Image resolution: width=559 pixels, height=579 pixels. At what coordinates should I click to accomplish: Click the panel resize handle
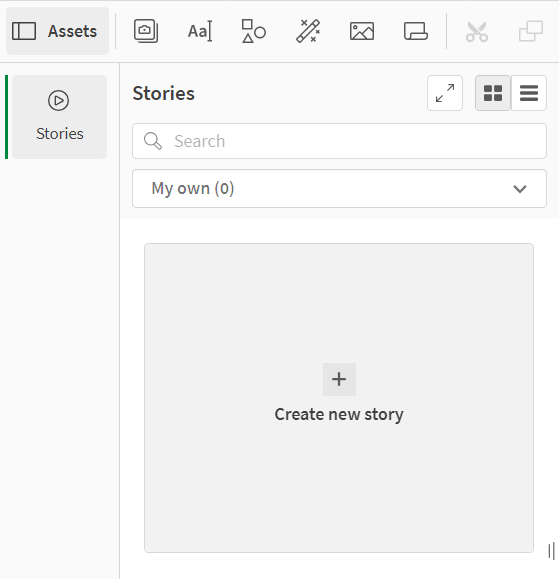coord(552,551)
